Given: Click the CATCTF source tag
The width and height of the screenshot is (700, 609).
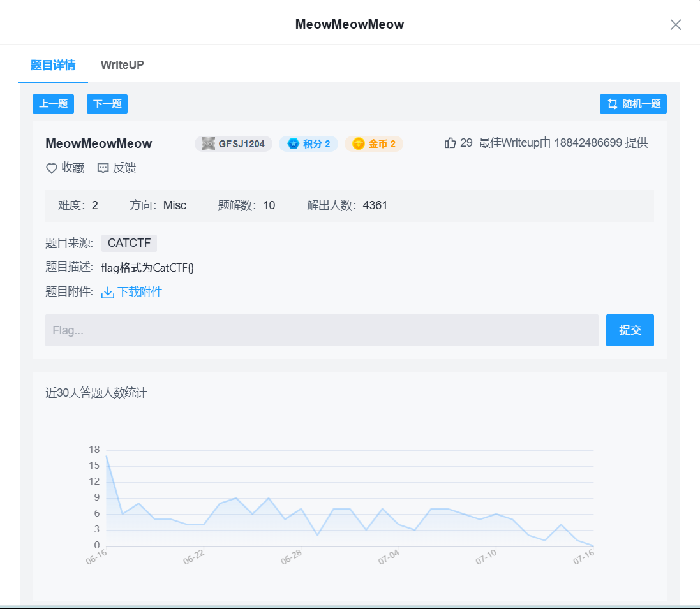Looking at the screenshot, I should point(129,243).
